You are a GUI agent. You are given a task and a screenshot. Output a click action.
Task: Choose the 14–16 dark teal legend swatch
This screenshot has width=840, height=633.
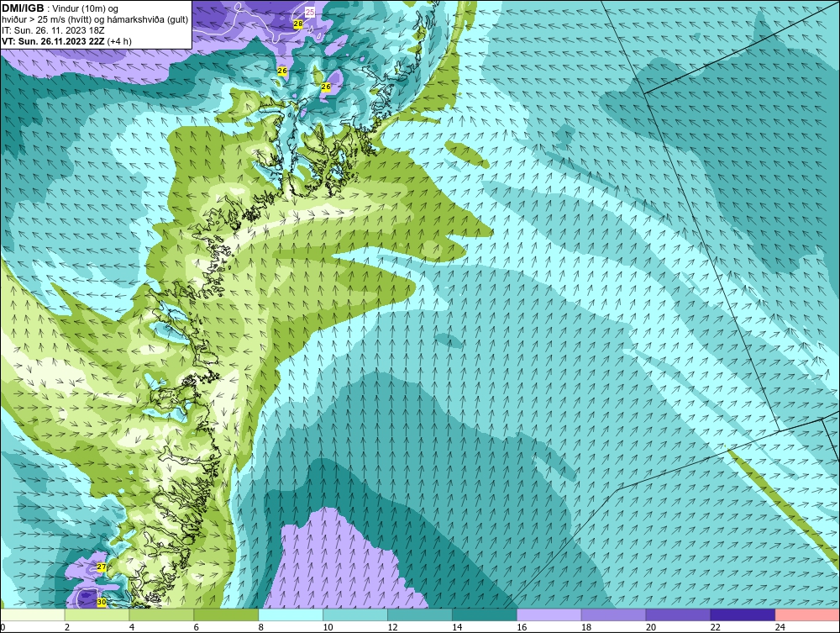(485, 615)
